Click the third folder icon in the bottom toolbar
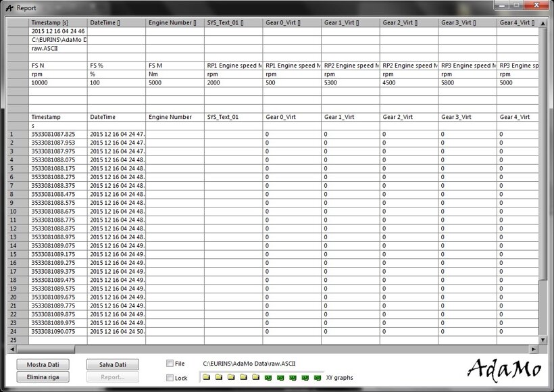This screenshot has width=554, height=392. 231,377
